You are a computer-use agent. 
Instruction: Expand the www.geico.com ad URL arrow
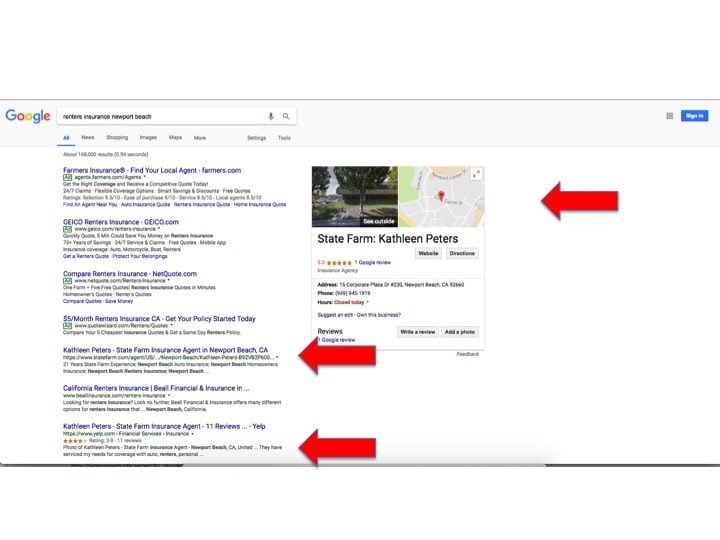click(x=159, y=229)
